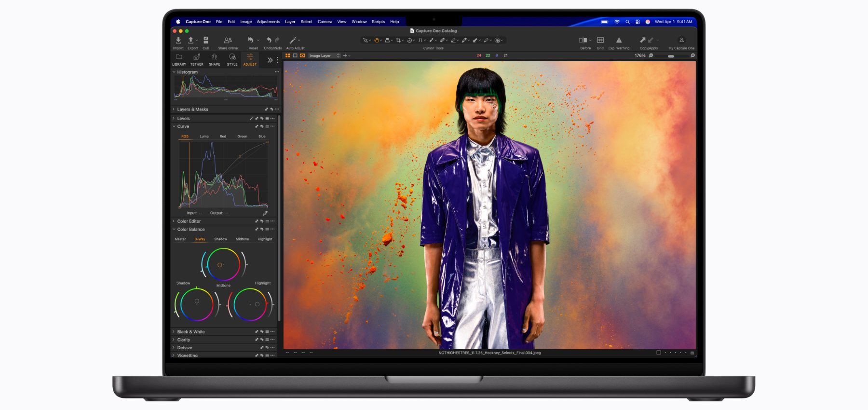
Task: Click My Capture One account button
Action: click(x=681, y=41)
